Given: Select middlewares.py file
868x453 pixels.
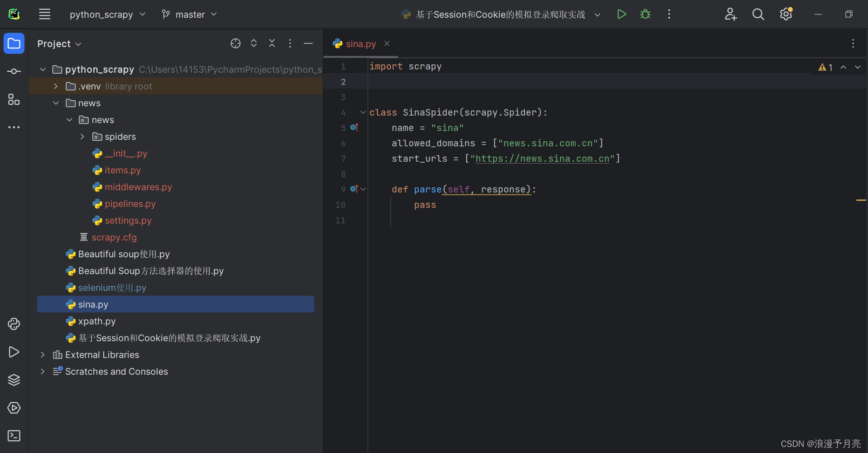Looking at the screenshot, I should (132, 187).
